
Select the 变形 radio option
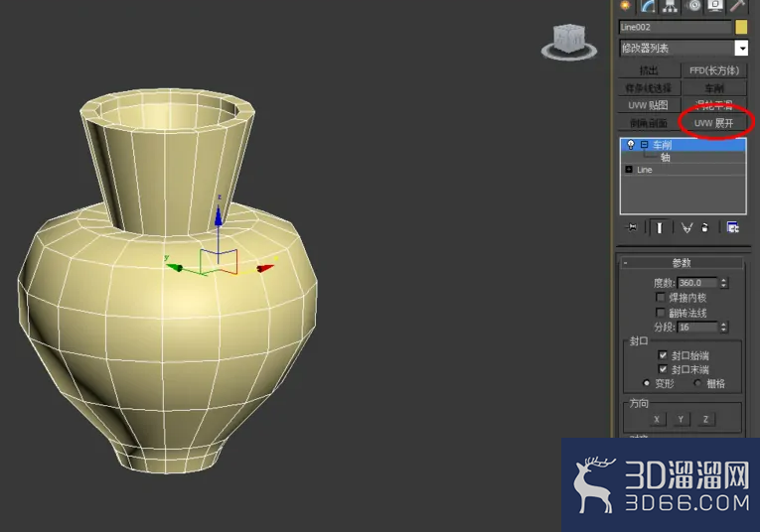646,383
